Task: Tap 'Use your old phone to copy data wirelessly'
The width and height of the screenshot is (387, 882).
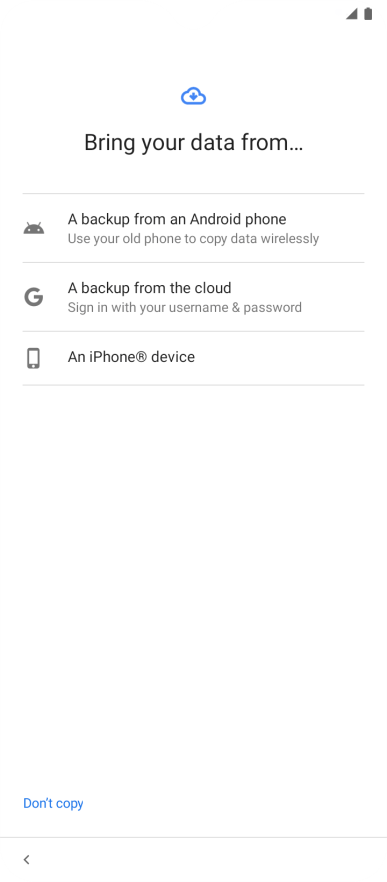Action: tap(194, 238)
